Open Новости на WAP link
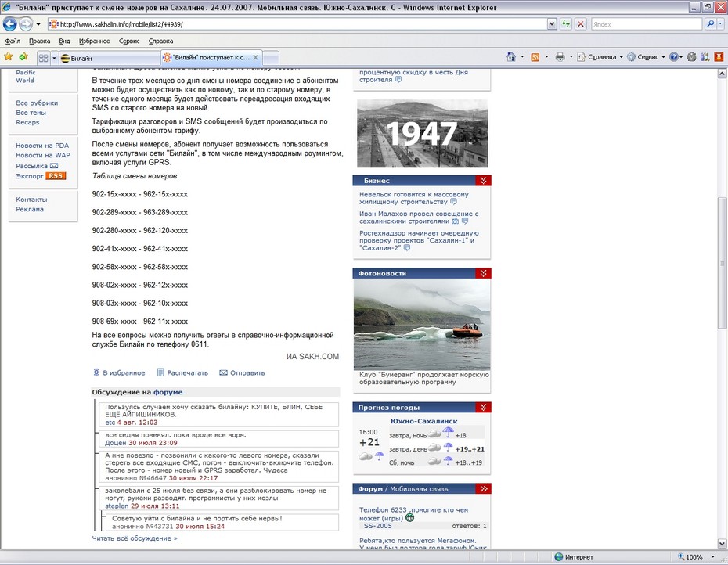Screen dimensions: 728x565 pyautogui.click(x=43, y=156)
